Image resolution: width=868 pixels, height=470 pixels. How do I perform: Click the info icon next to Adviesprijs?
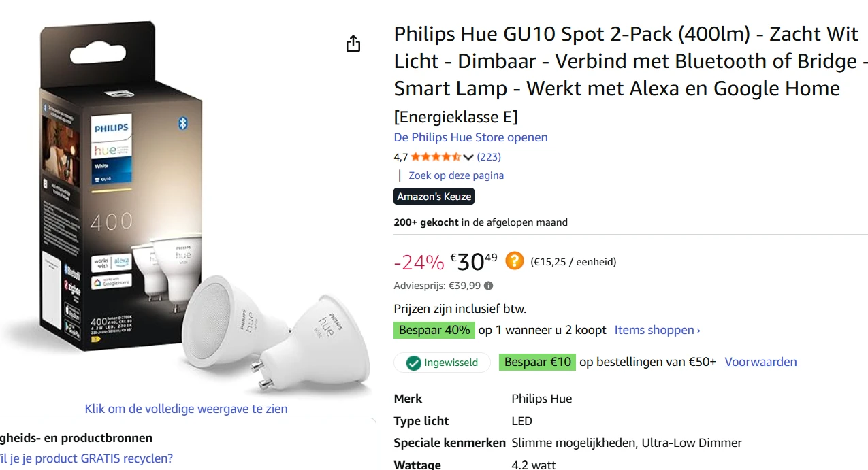click(x=488, y=286)
